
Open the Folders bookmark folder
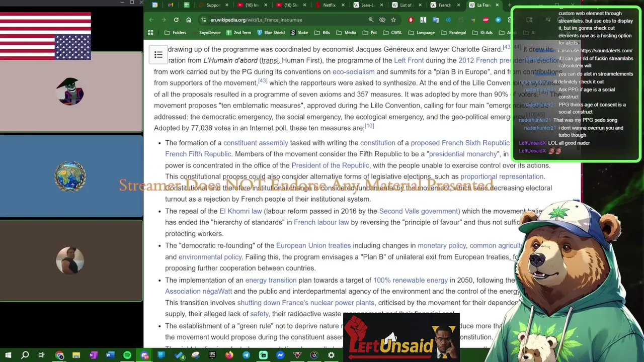pyautogui.click(x=176, y=33)
